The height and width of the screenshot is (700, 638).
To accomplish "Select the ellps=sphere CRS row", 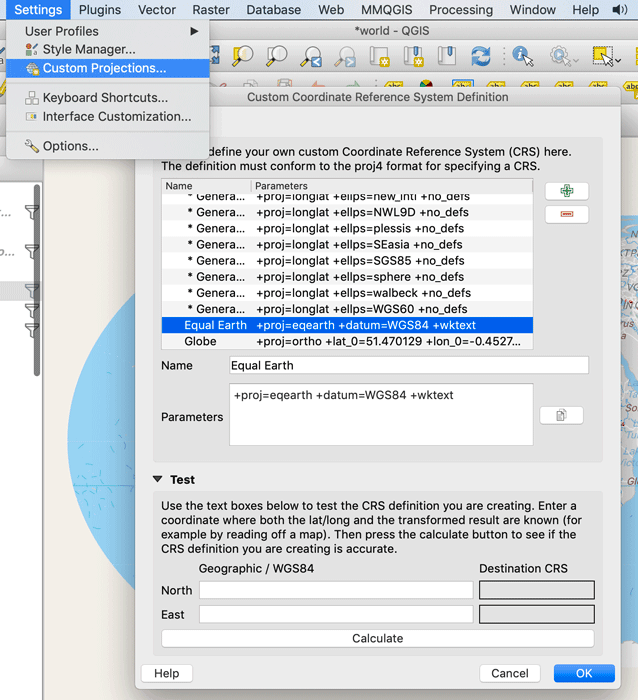I will pos(347,277).
